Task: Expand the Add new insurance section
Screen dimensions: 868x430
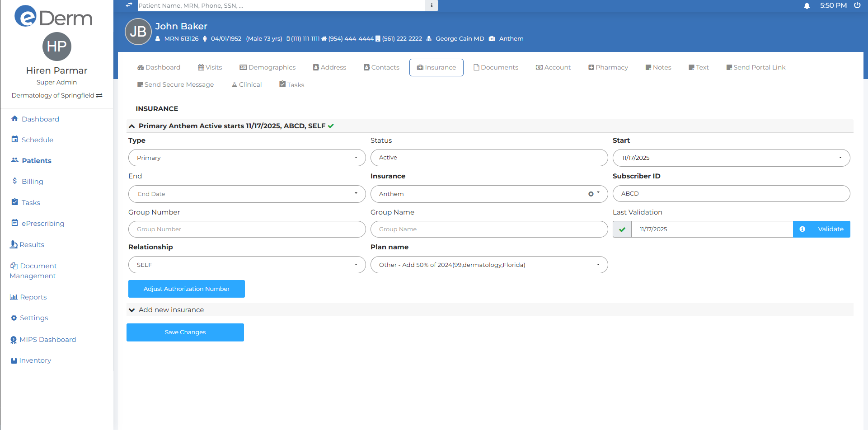Action: (132, 310)
